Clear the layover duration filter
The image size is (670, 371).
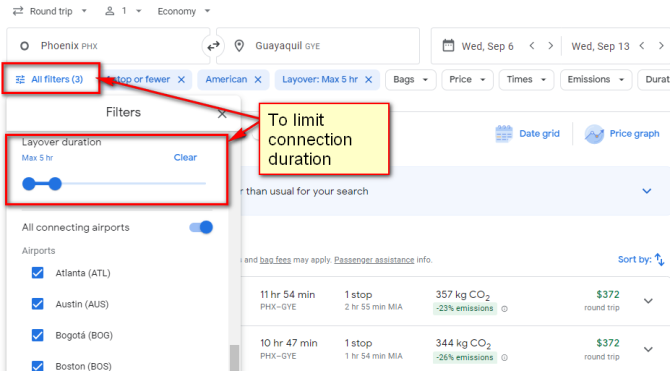tap(185, 158)
